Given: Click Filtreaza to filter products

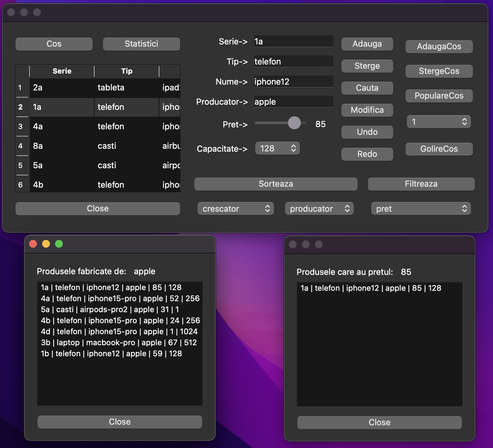Looking at the screenshot, I should coord(421,184).
